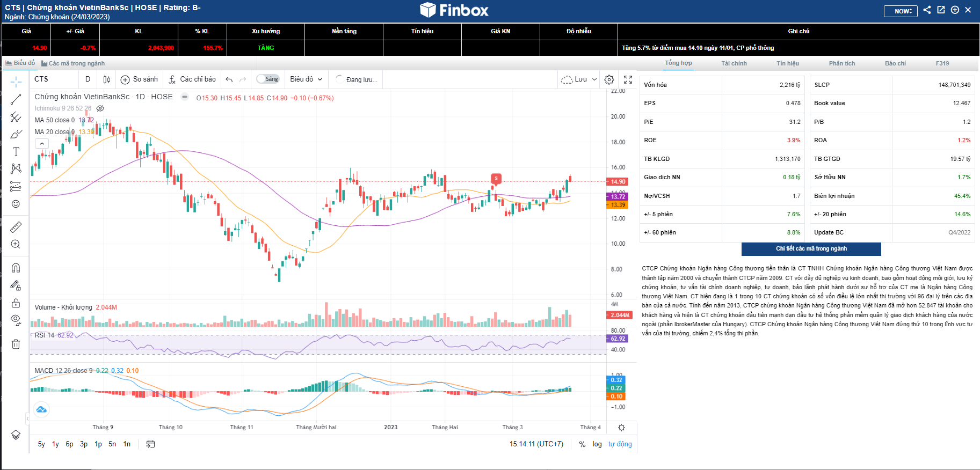Toggle the Sáng light theme switch

click(267, 79)
